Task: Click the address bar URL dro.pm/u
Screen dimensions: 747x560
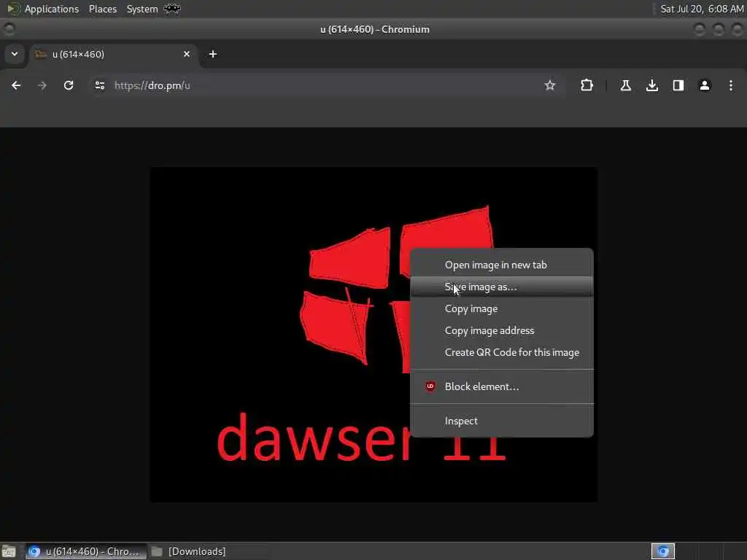Action: point(152,86)
